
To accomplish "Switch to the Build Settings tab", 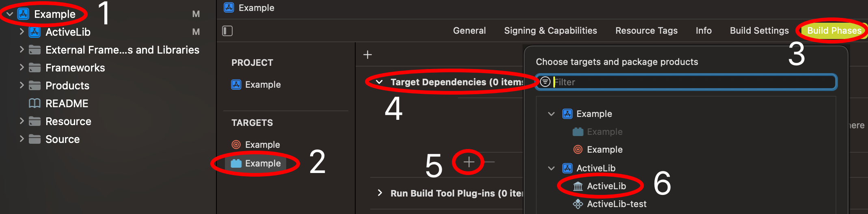I will point(759,31).
